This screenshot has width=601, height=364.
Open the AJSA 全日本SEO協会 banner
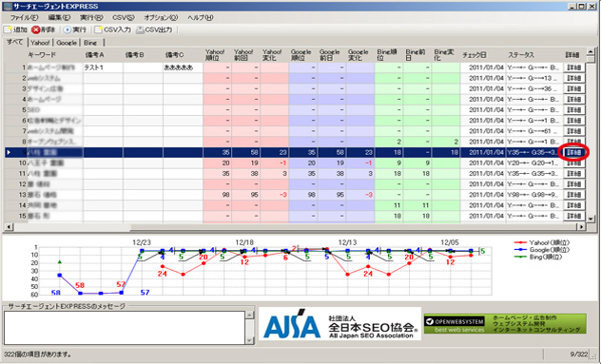(x=339, y=324)
